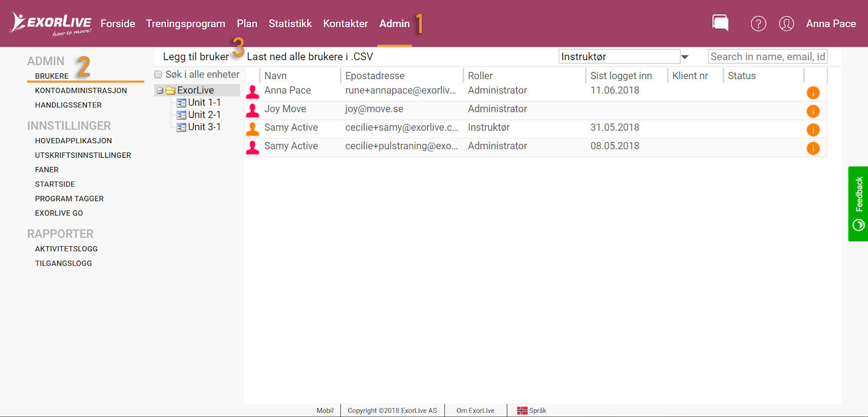Screen dimensions: 868x417
Task: Sort by 'Sist logget inn' column header
Action: coord(621,76)
